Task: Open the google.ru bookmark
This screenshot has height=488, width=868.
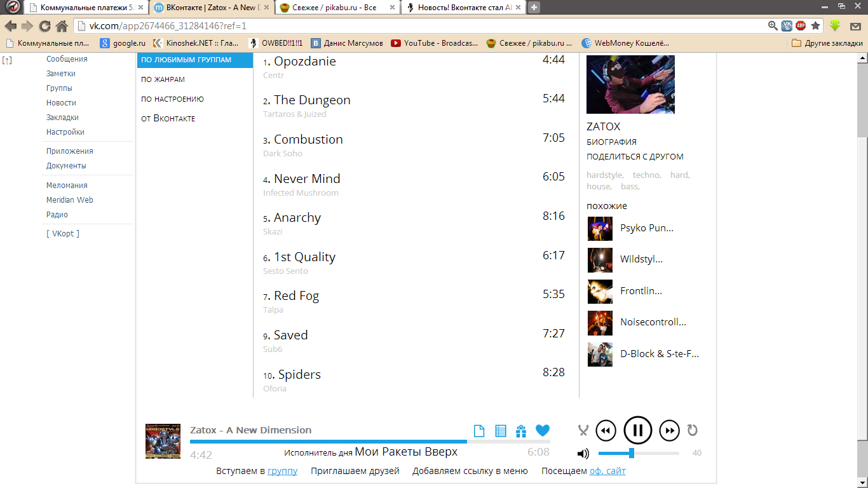Action: (123, 43)
